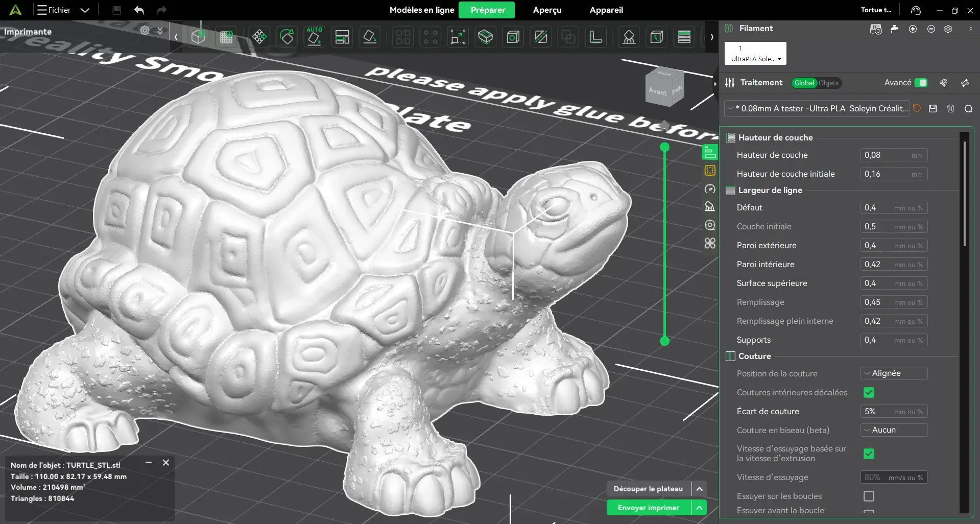Click the filament flushing faucet icon

(x=894, y=29)
